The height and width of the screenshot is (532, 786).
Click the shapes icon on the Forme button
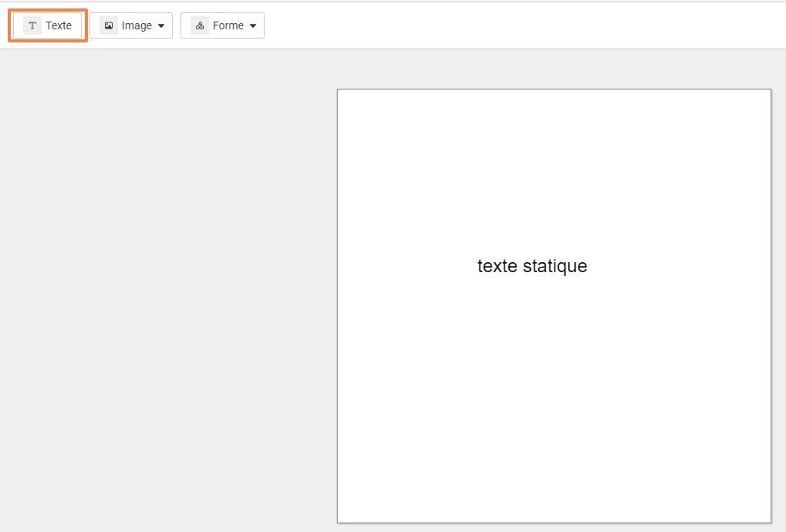click(200, 25)
